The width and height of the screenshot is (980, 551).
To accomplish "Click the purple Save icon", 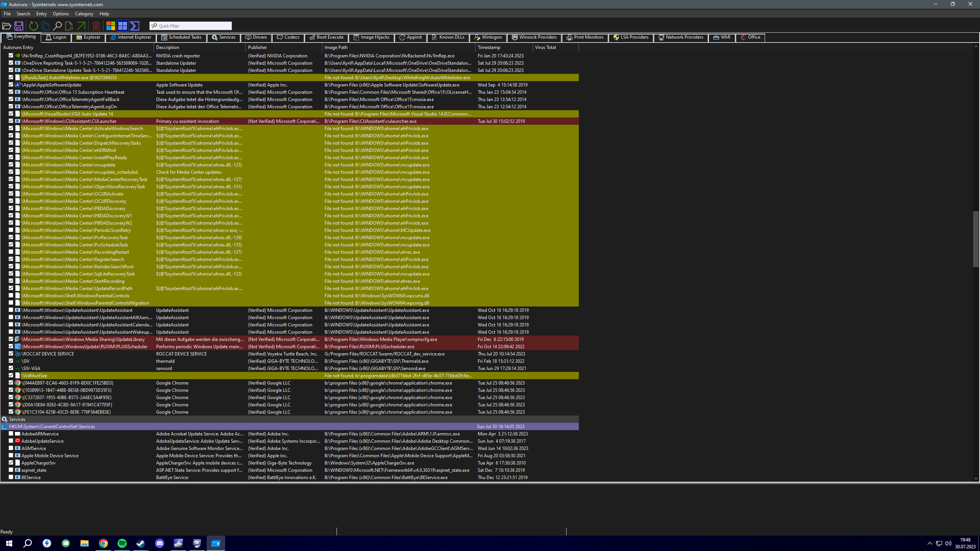I will click(x=18, y=26).
